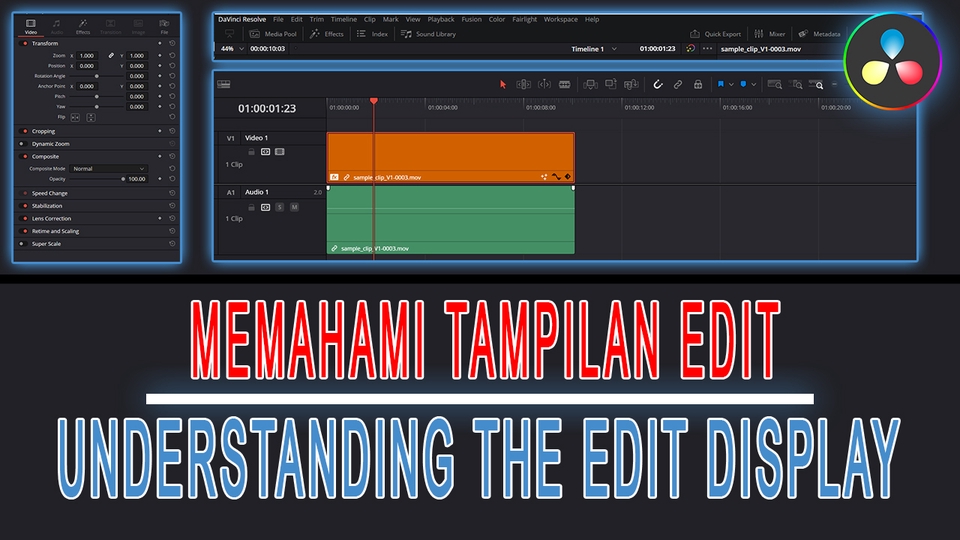Open the File menu
Screen dimensions: 960x540
click(x=278, y=20)
